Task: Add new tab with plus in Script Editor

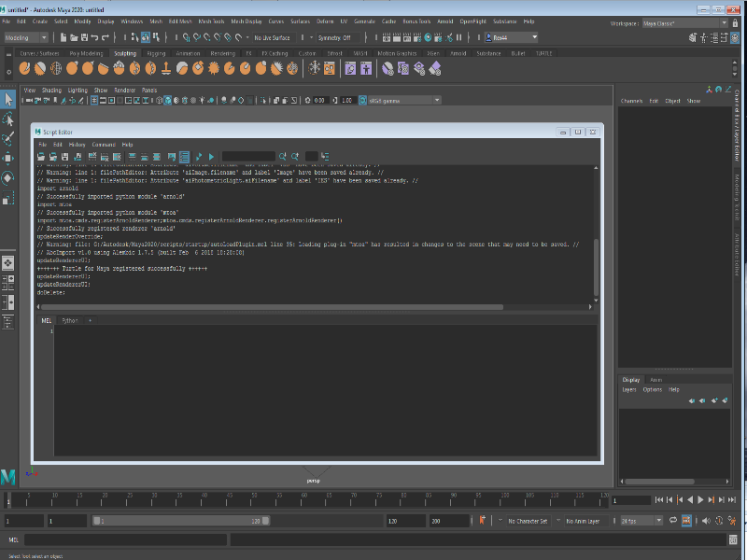Action: pos(90,320)
